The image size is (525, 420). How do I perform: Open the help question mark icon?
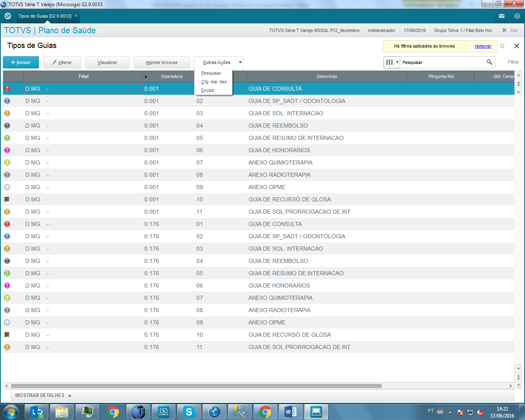tap(517, 16)
